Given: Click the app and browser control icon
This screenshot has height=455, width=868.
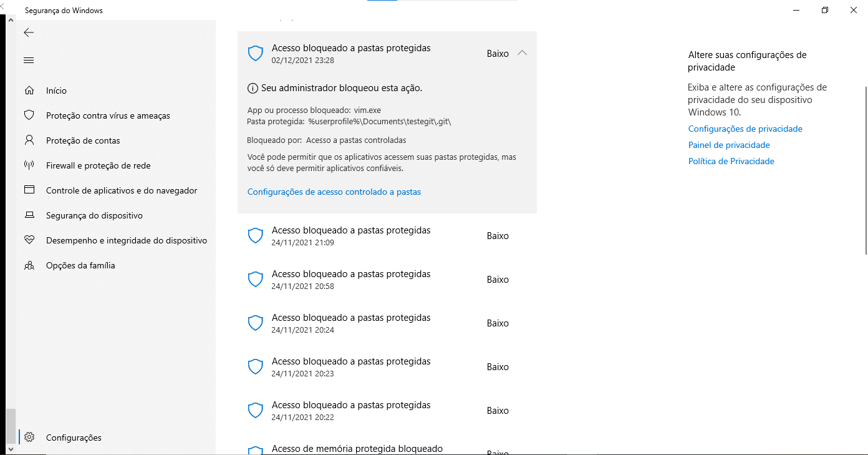Looking at the screenshot, I should click(x=29, y=190).
